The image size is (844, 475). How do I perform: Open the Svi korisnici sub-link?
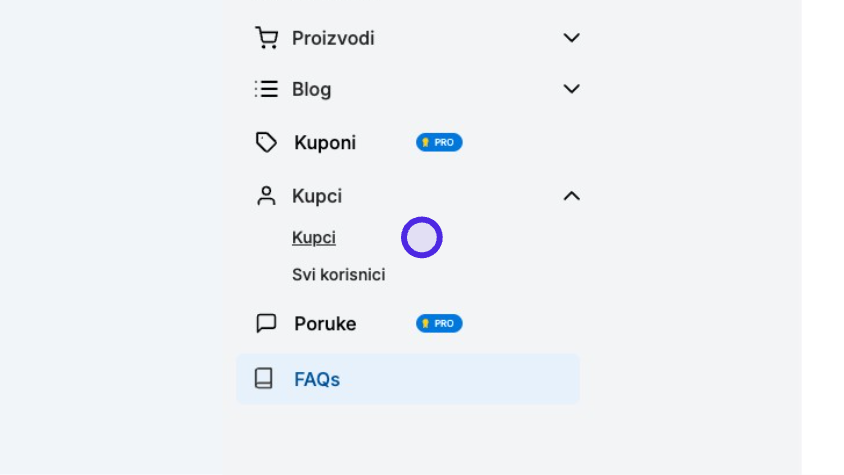[x=339, y=275]
